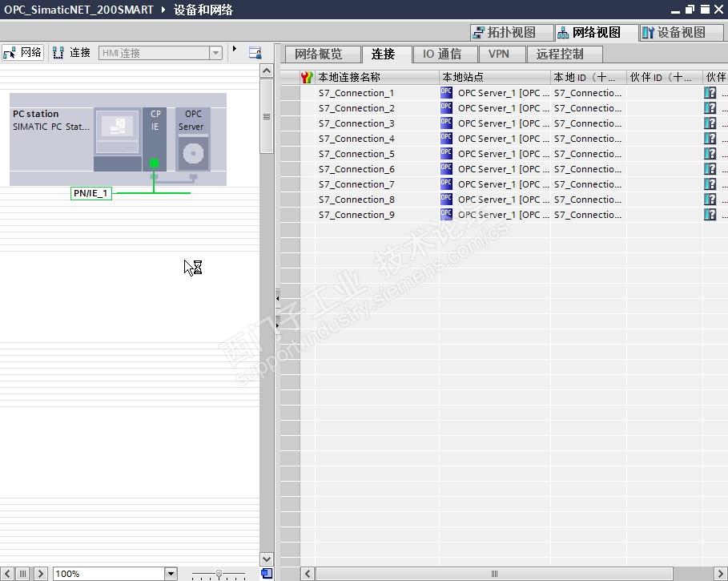728x581 pixels.
Task: Select S7_Connection_4 row name
Action: click(x=356, y=139)
